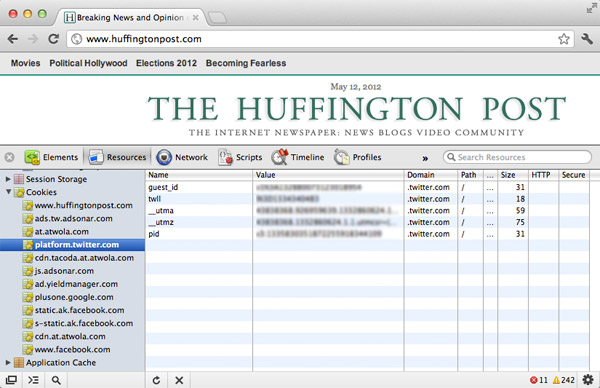Image resolution: width=600 pixels, height=388 pixels.
Task: Sort cookies by Value column header
Action: coord(328,175)
